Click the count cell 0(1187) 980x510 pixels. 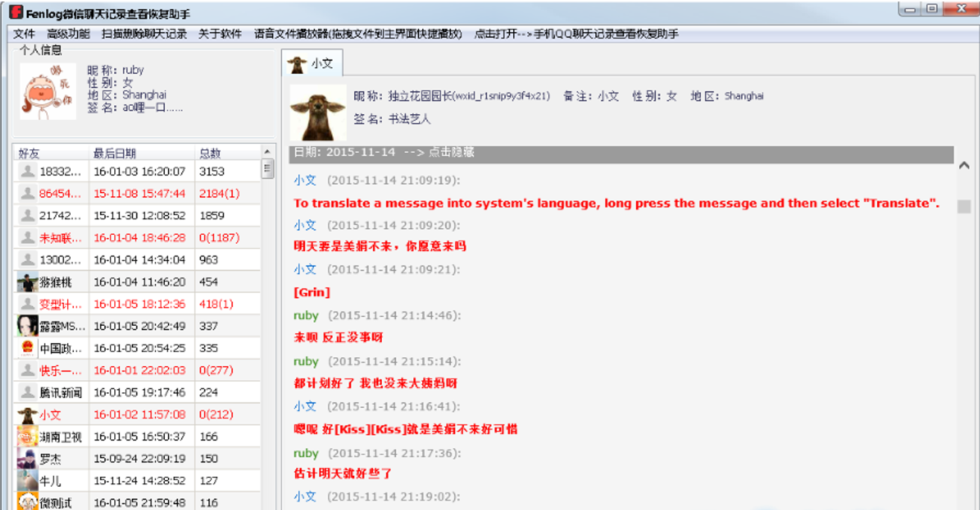point(219,238)
